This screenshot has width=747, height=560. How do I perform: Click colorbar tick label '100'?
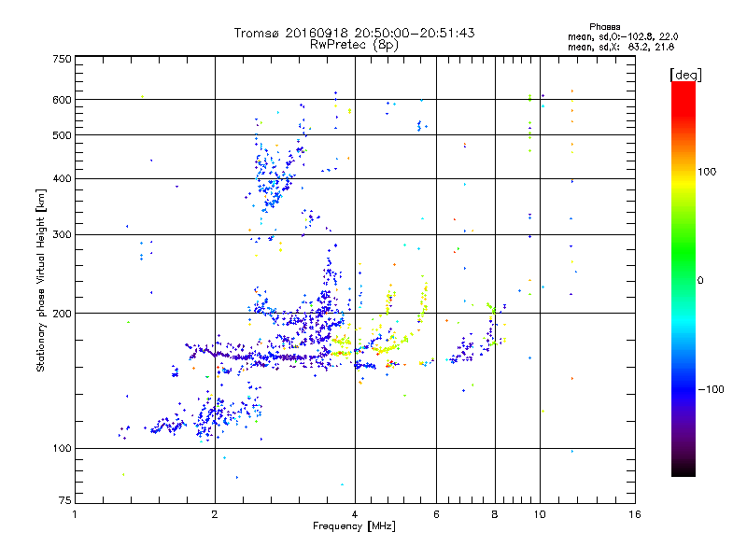[707, 172]
